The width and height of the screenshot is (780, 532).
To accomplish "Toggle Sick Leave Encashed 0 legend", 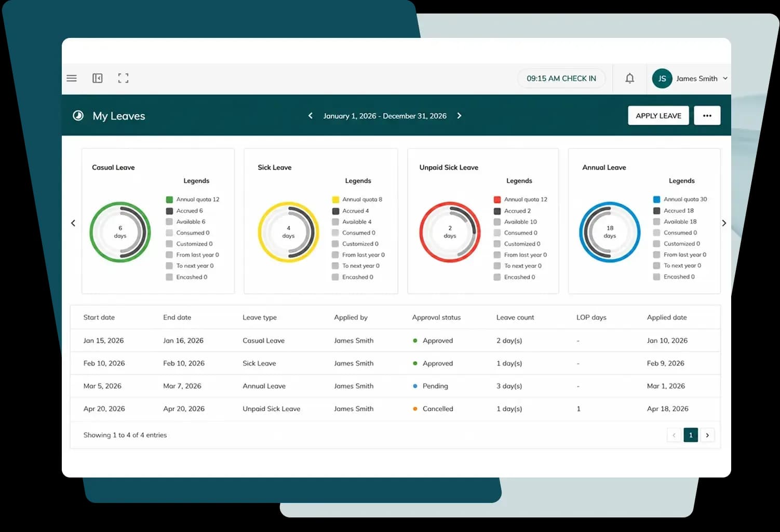I will (x=353, y=277).
